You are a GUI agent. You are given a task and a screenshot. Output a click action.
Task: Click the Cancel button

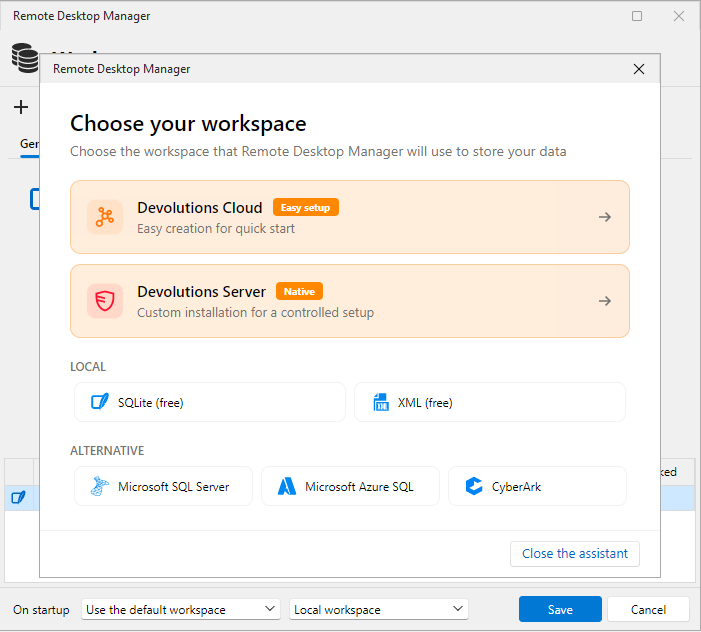point(648,609)
